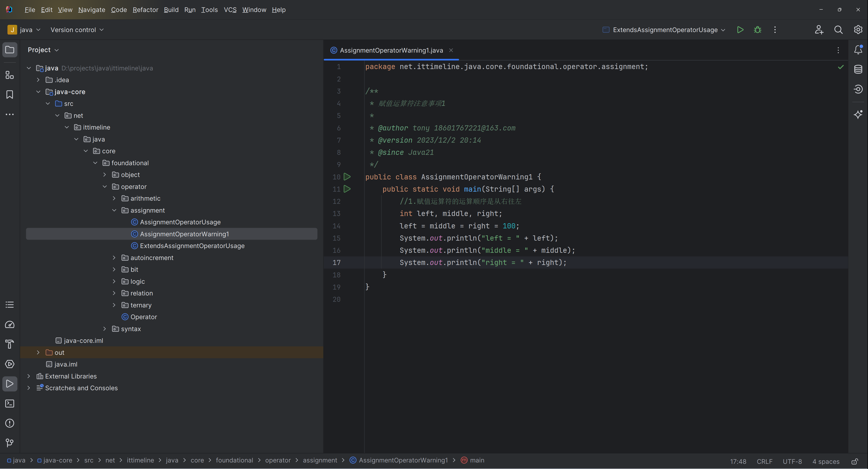Open the Project tool window icon

[x=10, y=50]
